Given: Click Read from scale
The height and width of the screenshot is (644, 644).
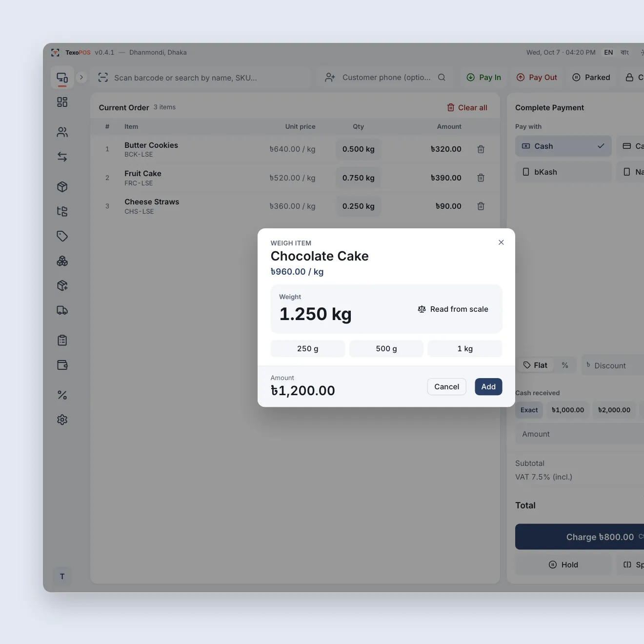Looking at the screenshot, I should click(453, 309).
